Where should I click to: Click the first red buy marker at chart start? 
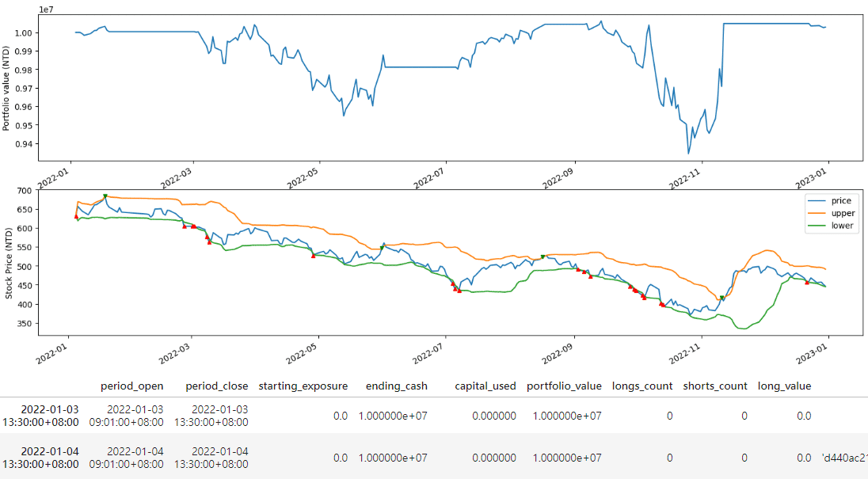coord(76,216)
